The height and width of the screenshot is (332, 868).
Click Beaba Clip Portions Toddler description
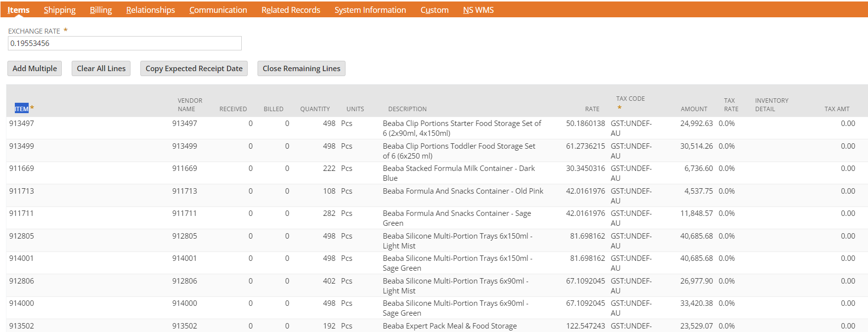click(x=459, y=151)
